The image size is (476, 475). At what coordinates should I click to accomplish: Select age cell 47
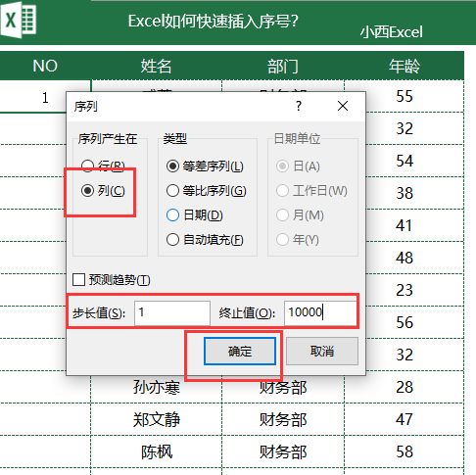point(405,419)
